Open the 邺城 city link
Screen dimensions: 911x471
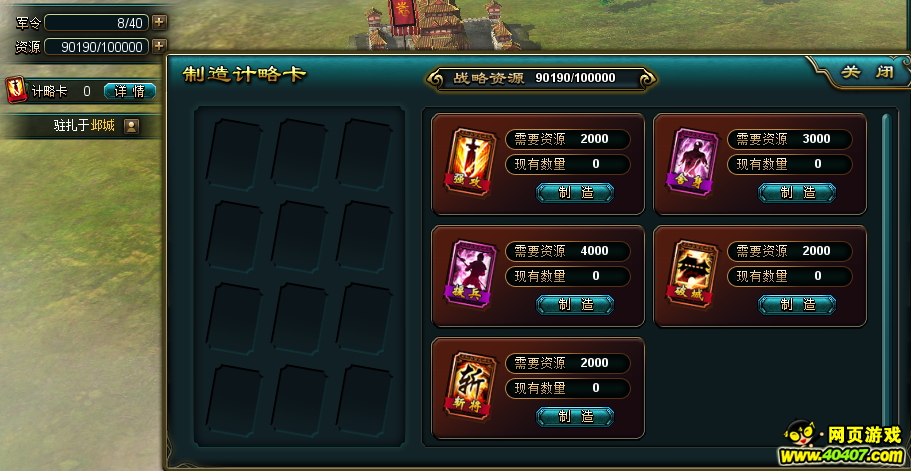coord(103,125)
